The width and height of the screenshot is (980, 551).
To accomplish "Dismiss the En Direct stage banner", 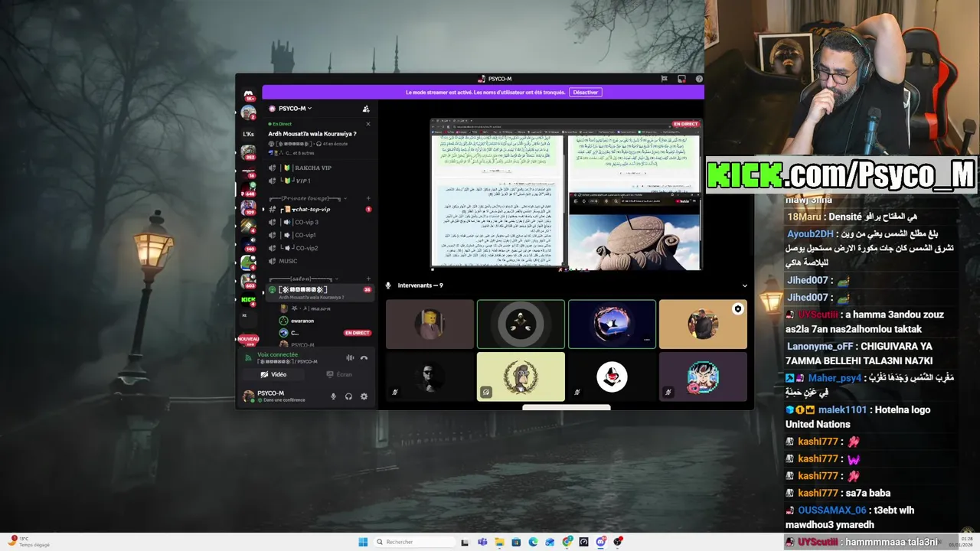I will [x=367, y=124].
